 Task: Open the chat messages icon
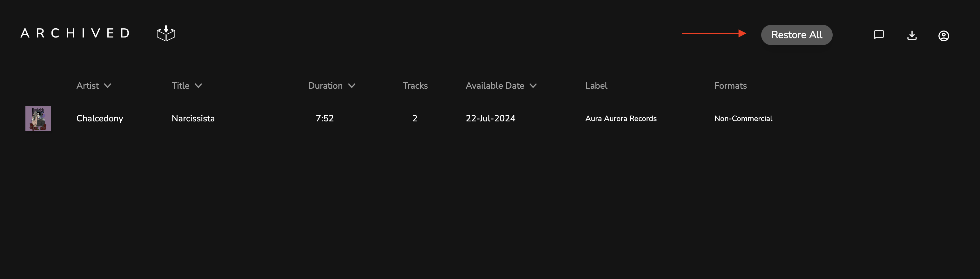coord(879,35)
